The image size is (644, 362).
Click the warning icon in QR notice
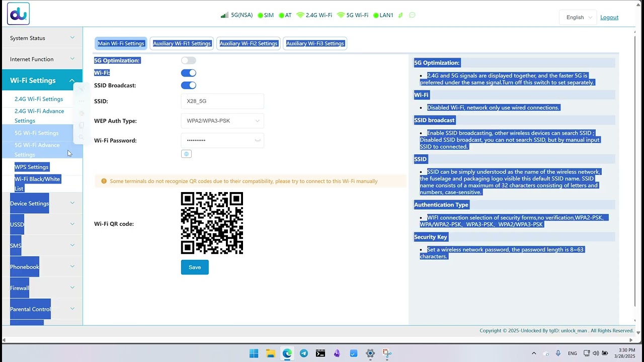104,181
